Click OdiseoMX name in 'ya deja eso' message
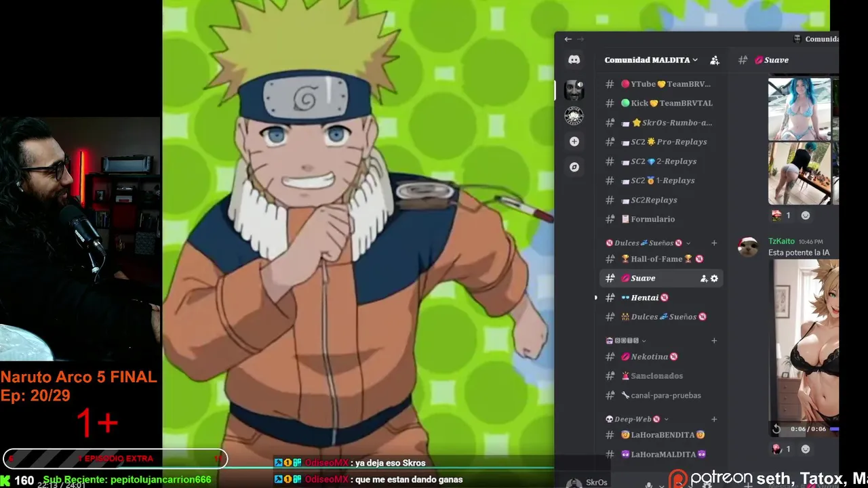868x488 pixels. click(327, 463)
